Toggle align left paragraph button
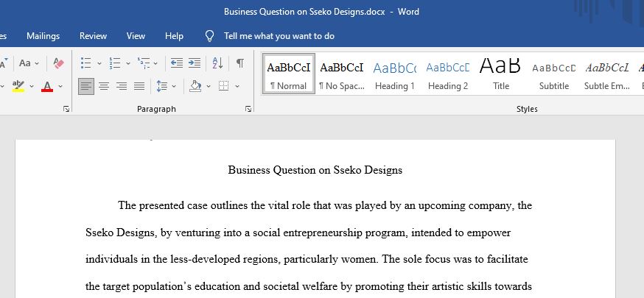This screenshot has height=298, width=644. (x=86, y=86)
